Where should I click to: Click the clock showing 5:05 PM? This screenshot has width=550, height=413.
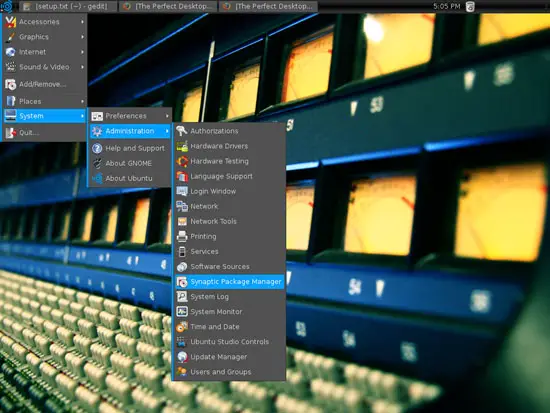click(x=447, y=6)
